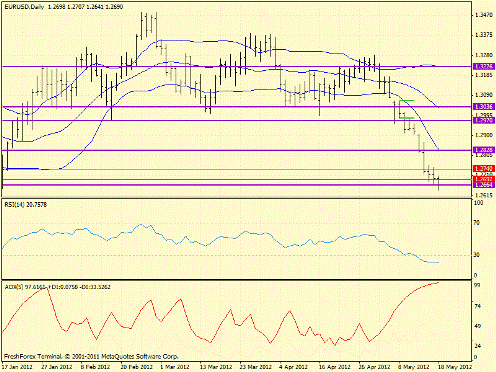Click the purple 1.2970 level tag
The height and width of the screenshot is (372, 496).
(484, 120)
